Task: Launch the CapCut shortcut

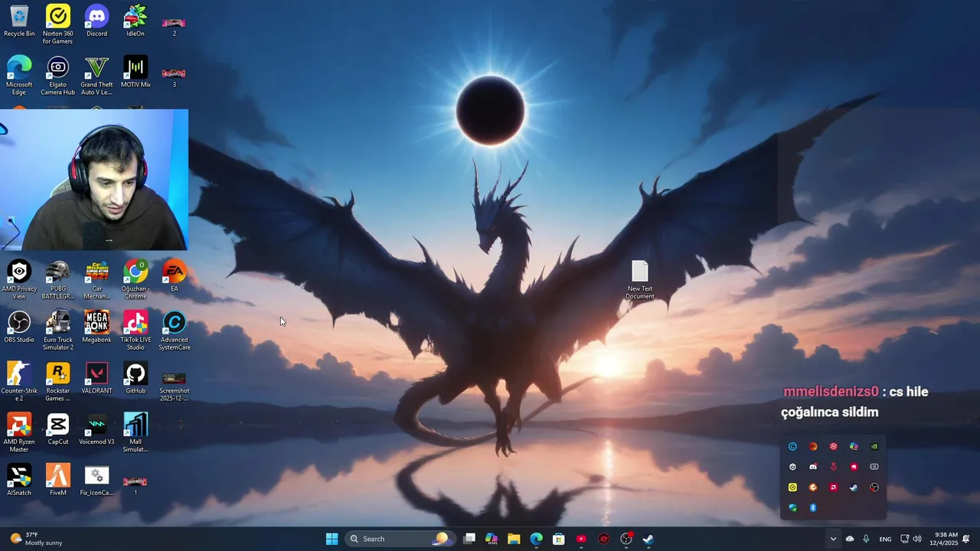Action: (x=57, y=429)
